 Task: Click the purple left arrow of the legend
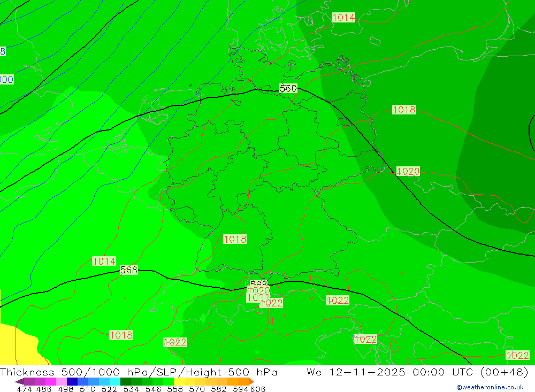tap(19, 381)
